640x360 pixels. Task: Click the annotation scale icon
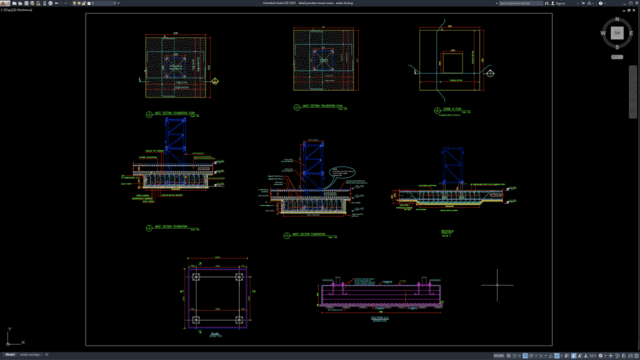[586, 356]
